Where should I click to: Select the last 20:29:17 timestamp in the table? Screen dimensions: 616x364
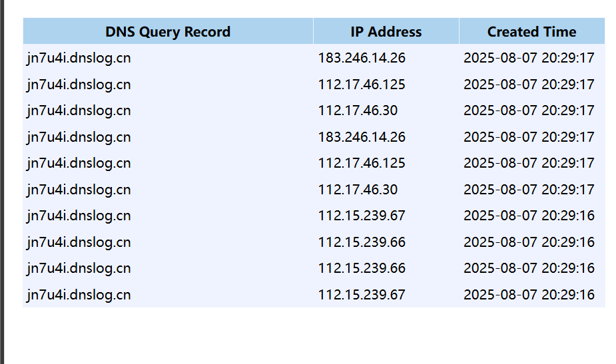tap(529, 190)
